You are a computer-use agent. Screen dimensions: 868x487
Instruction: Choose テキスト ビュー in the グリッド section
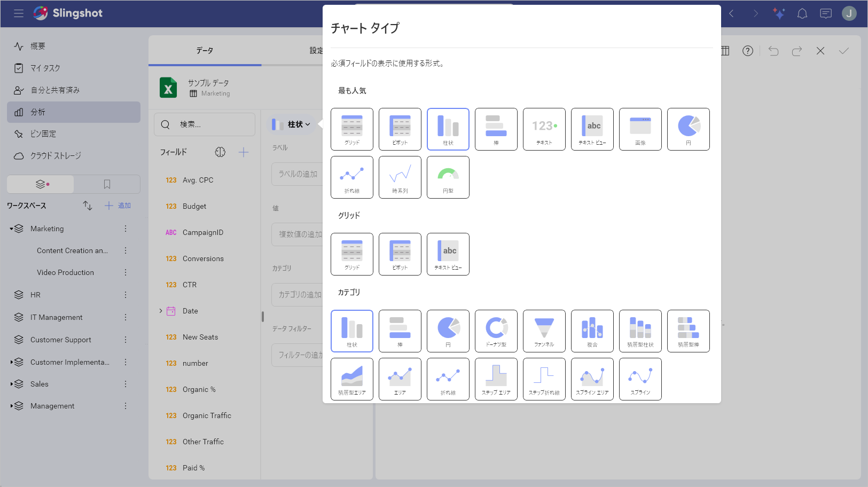coord(448,254)
